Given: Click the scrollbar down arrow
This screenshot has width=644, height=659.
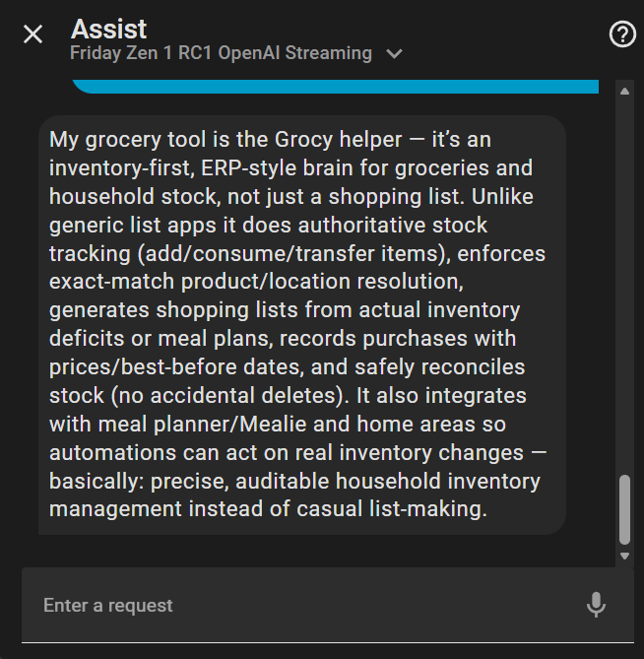Looking at the screenshot, I should click(x=624, y=557).
